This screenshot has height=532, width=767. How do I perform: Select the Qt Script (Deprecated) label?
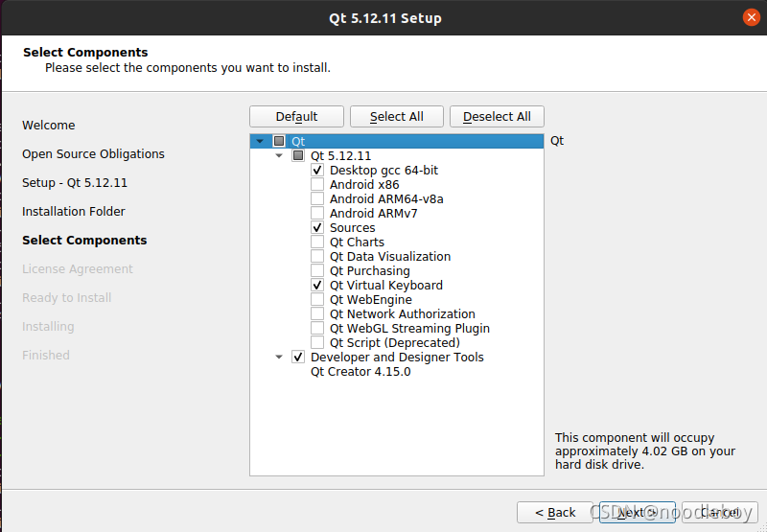(395, 343)
